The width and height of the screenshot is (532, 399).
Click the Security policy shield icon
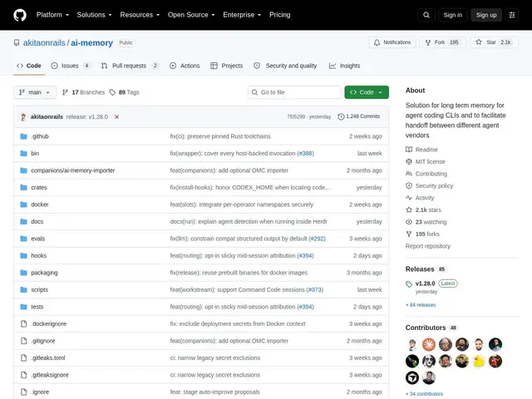click(x=409, y=185)
